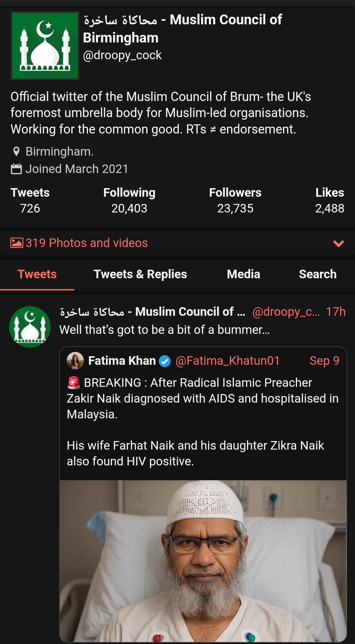Open the 319 Photos and videos section
Viewport: 355px width, 644px height.
(x=87, y=243)
